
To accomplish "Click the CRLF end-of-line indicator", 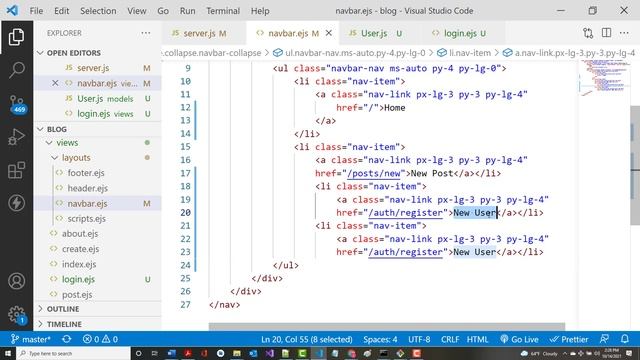I will point(450,339).
